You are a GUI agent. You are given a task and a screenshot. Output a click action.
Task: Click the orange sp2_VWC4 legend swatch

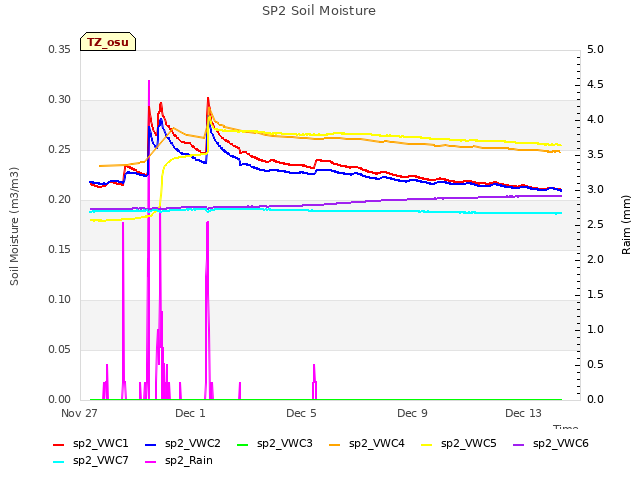click(335, 444)
